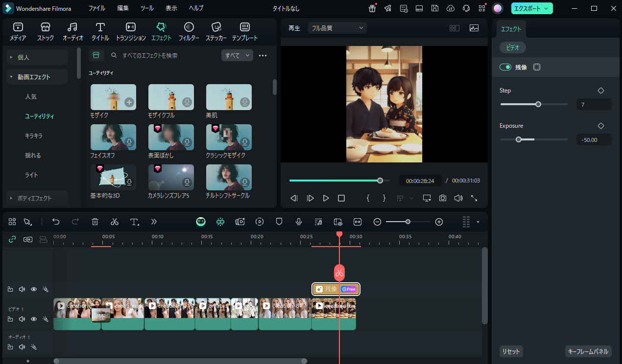Add the Exposure keyframe diamond

tap(601, 126)
